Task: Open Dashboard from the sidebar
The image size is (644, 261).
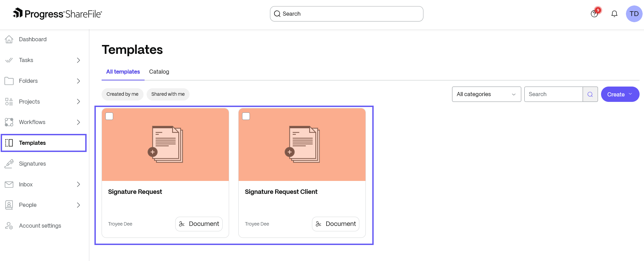Action: tap(44, 39)
